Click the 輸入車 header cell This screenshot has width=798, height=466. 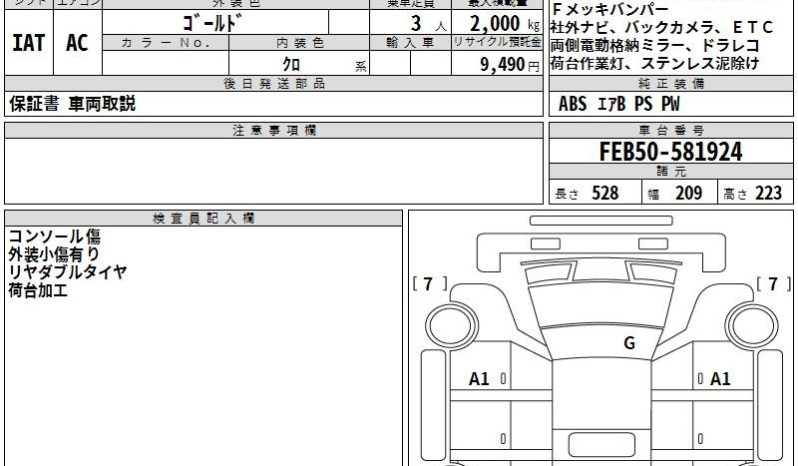(410, 43)
